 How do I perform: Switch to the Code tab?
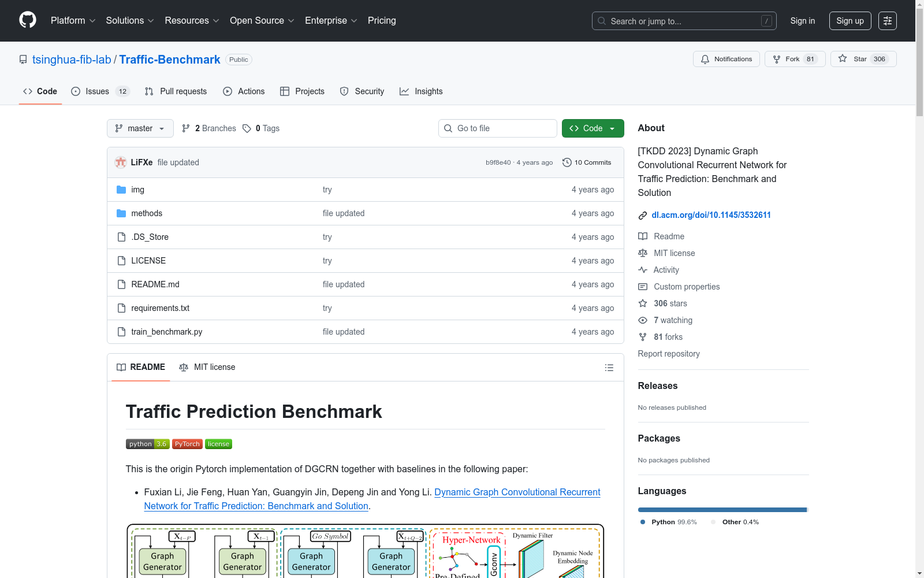(x=40, y=91)
